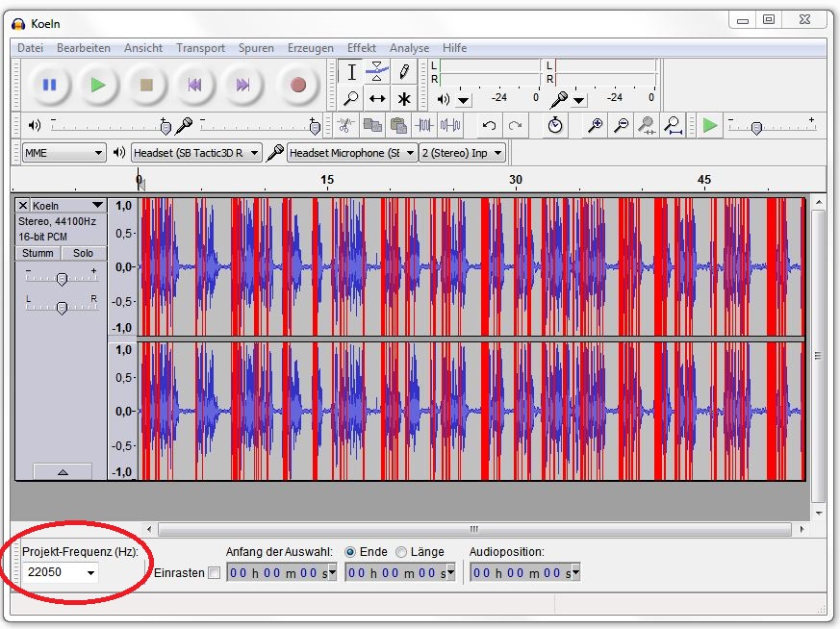Image resolution: width=840 pixels, height=629 pixels.
Task: Select the Ende radio button
Action: click(x=351, y=552)
